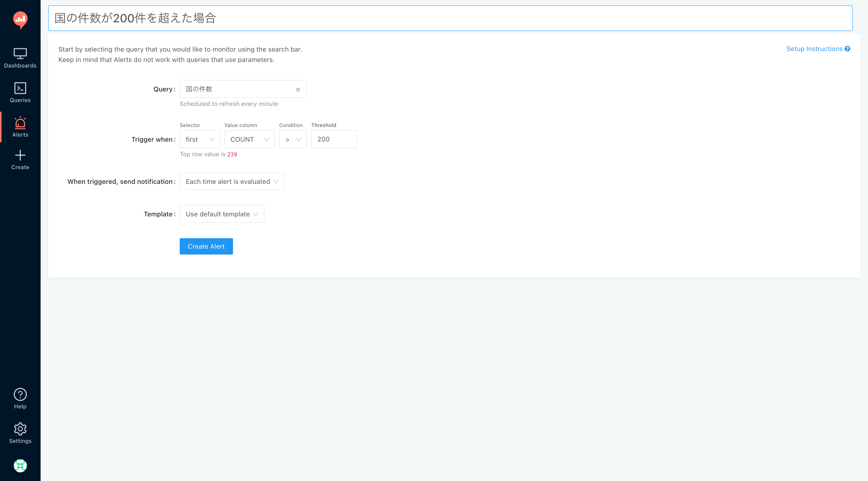
Task: Click the Threshold input field
Action: tap(333, 139)
